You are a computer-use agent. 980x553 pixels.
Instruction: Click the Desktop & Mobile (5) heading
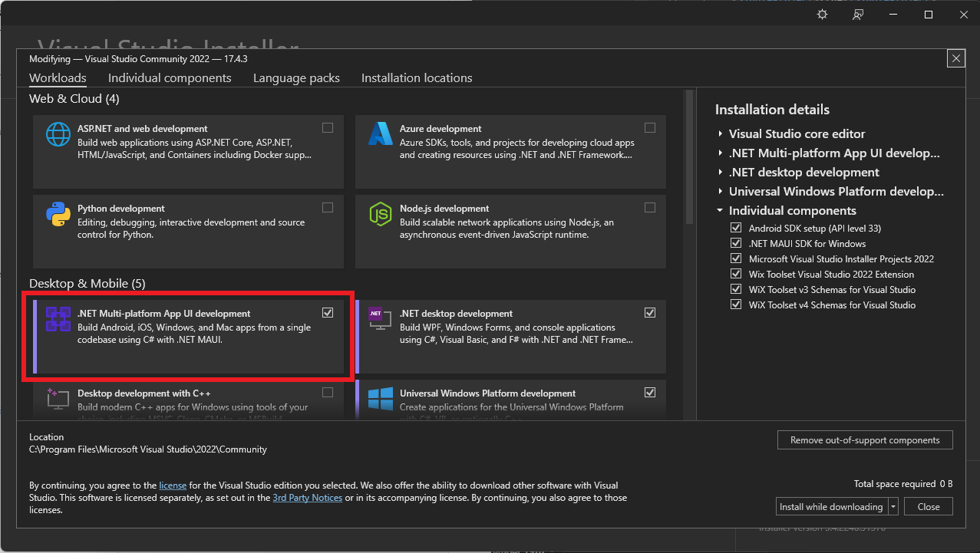coord(87,284)
